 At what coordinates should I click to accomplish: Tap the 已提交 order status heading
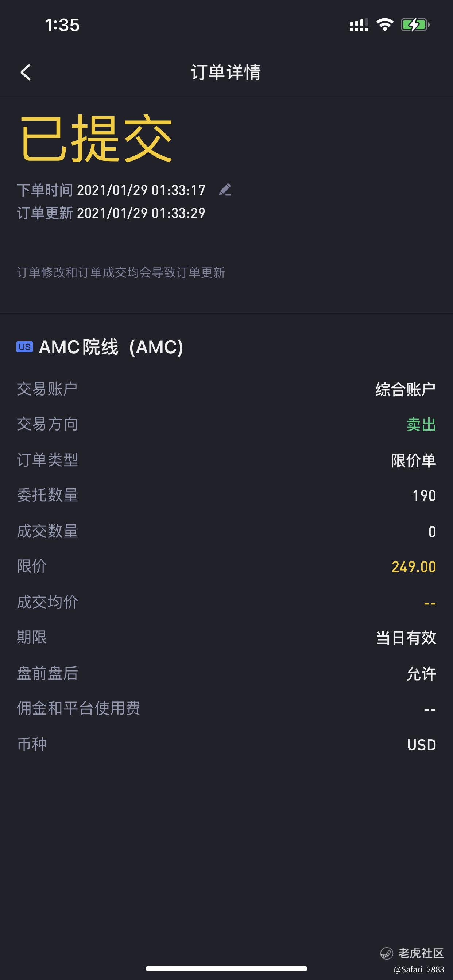[x=97, y=138]
